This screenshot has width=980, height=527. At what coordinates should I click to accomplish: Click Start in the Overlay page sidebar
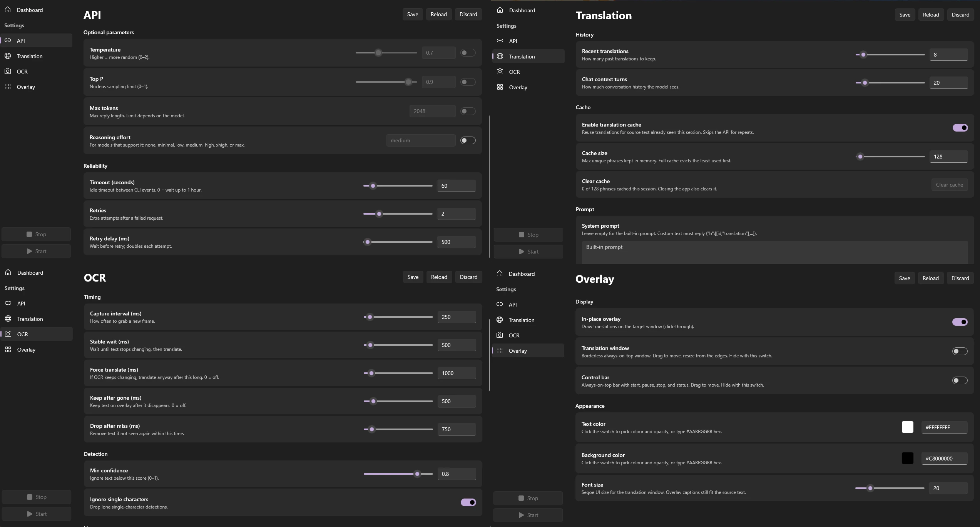528,515
